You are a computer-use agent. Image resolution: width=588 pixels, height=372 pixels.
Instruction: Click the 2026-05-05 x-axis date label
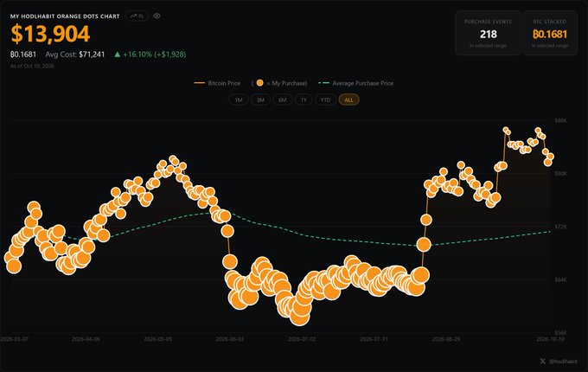[158, 339]
